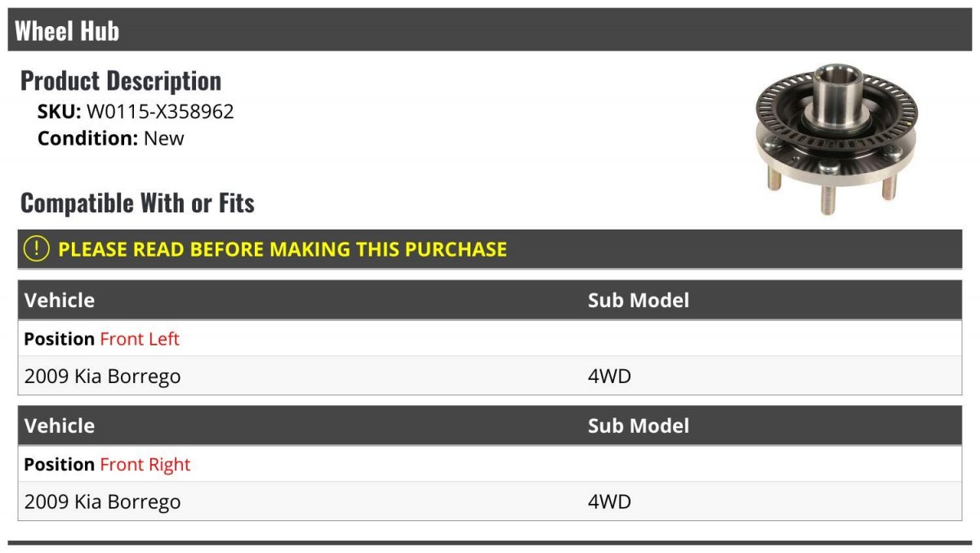Click the yellow warning exclamation icon

coord(37,249)
